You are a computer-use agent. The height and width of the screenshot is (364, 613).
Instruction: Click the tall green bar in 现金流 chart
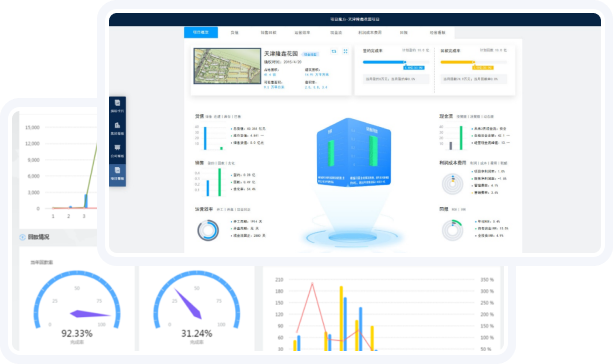point(461,138)
